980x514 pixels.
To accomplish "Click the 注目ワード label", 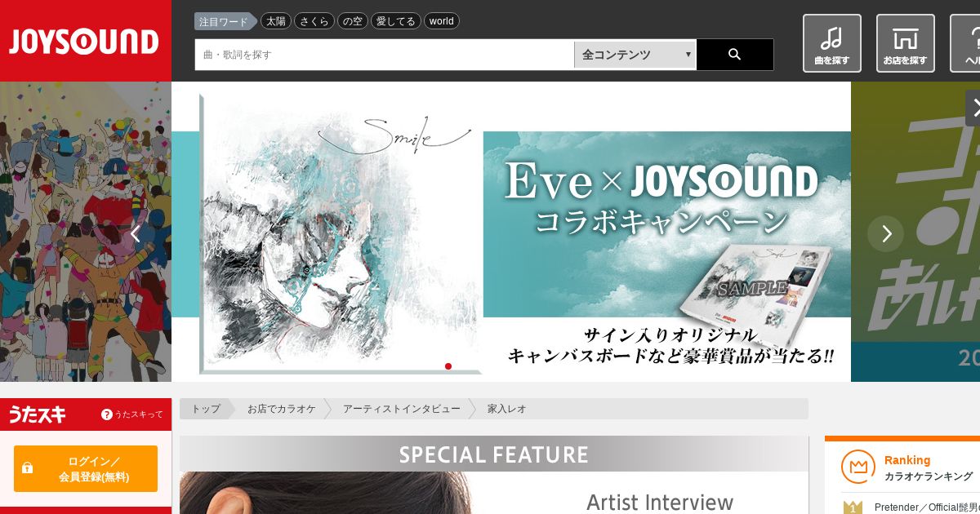I will coord(225,21).
